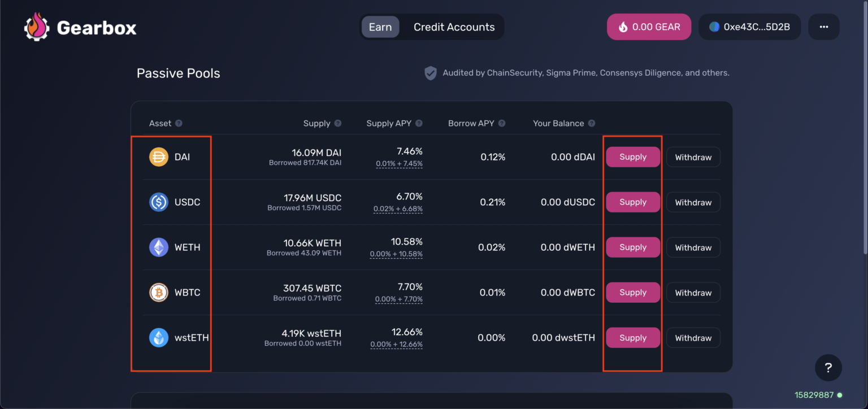Click the DAI token icon
Image resolution: width=868 pixels, height=409 pixels.
159,157
